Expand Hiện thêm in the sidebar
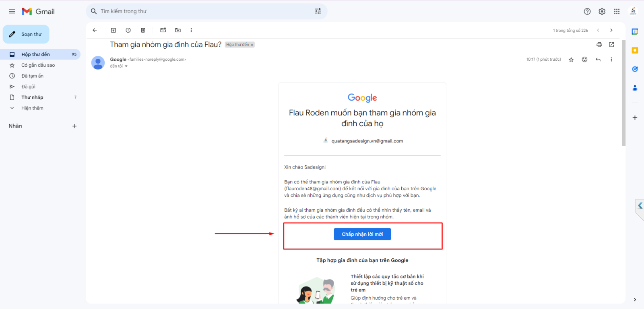 tap(40, 108)
